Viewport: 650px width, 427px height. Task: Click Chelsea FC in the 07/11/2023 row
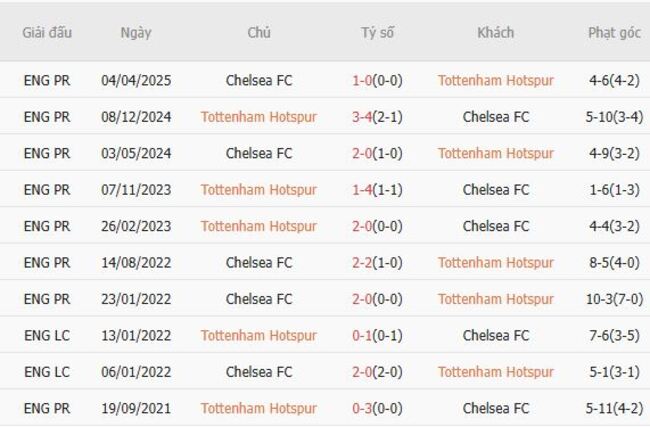tap(495, 190)
